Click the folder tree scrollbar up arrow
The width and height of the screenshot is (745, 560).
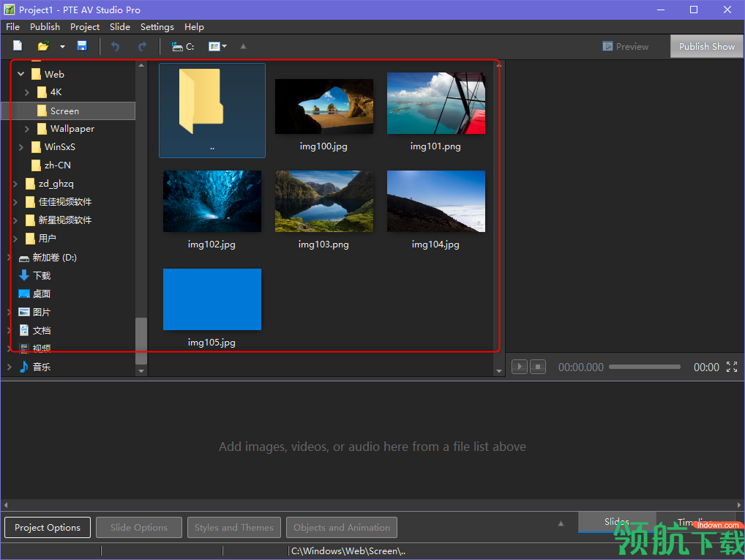click(141, 65)
